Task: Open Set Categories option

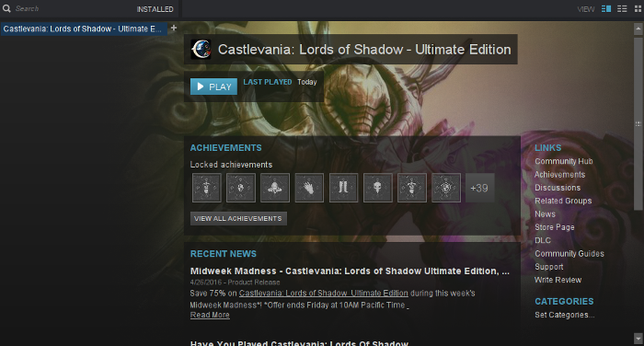Action: coord(564,315)
